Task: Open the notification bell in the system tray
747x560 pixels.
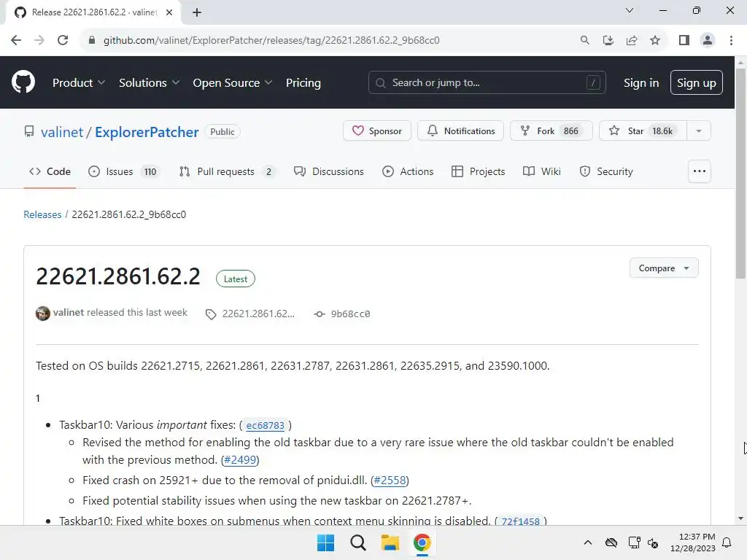Action: point(727,542)
